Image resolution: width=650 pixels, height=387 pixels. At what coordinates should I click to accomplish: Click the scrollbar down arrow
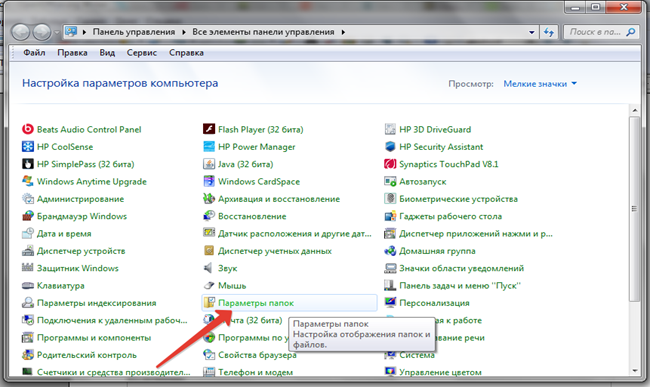tap(635, 370)
